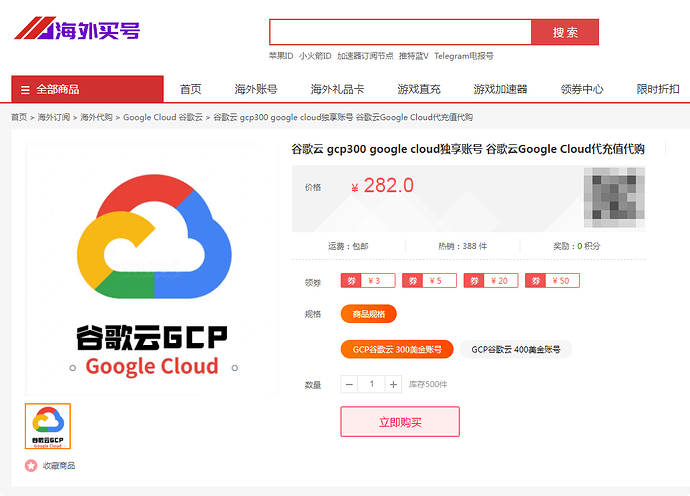The image size is (690, 496).
Task: Click the 收藏商品 favorite text
Action: tap(59, 466)
